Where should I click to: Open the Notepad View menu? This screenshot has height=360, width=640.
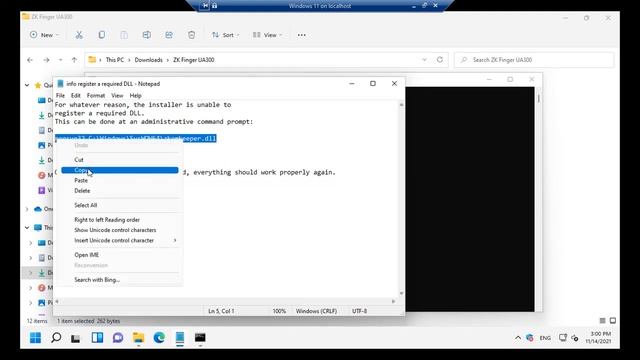[117, 96]
